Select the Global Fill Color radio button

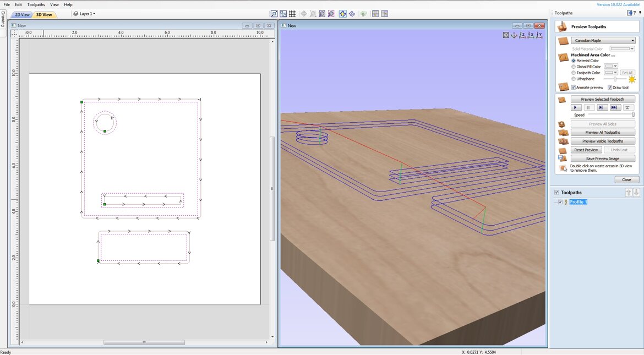(574, 67)
